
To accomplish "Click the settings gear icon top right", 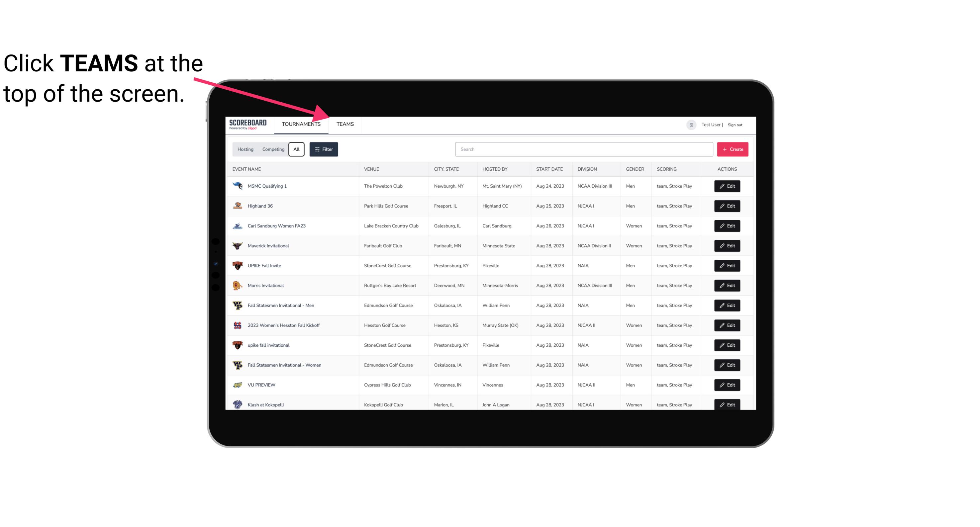I will [690, 124].
